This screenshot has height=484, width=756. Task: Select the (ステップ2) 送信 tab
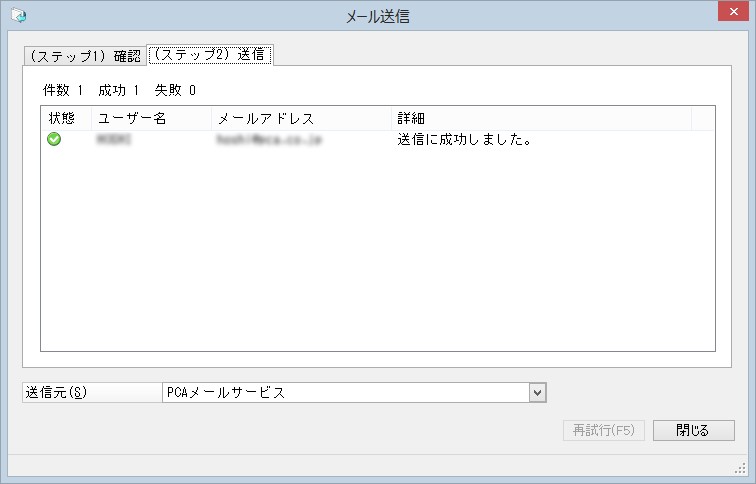point(210,54)
